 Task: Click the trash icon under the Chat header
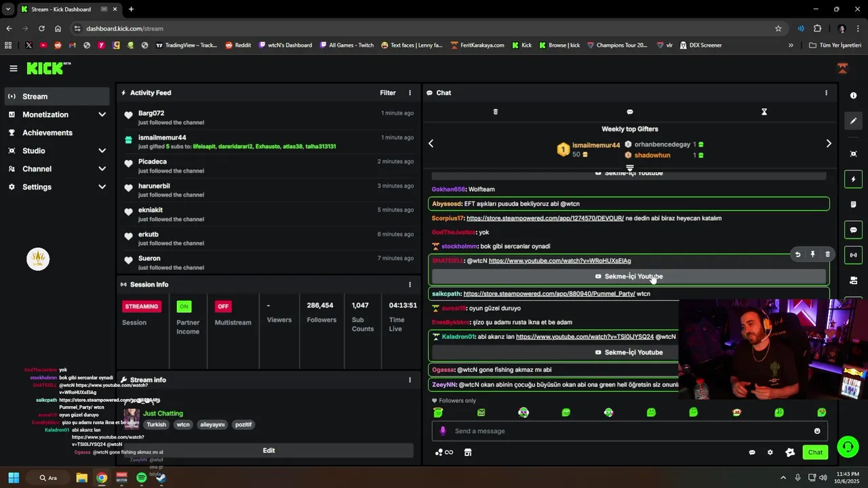pos(495,112)
